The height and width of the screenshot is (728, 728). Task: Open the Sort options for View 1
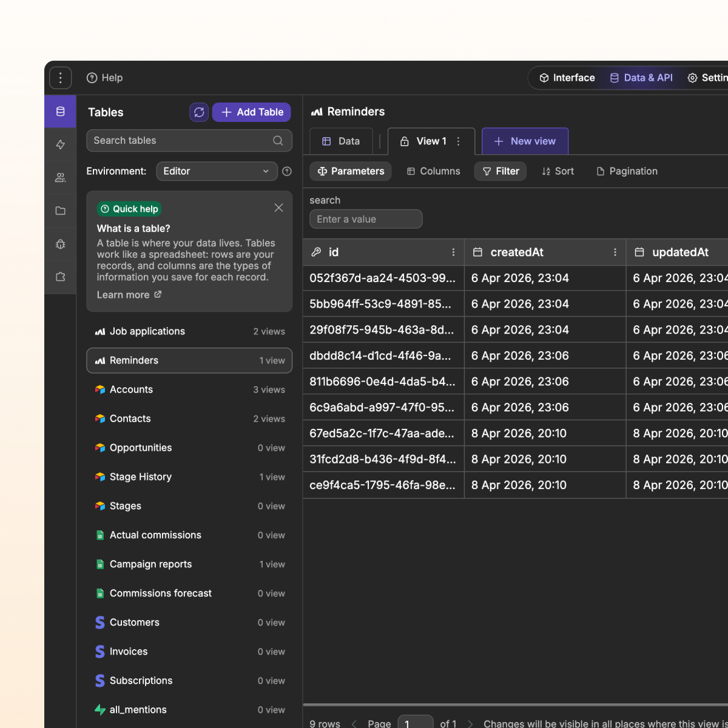[x=557, y=171]
